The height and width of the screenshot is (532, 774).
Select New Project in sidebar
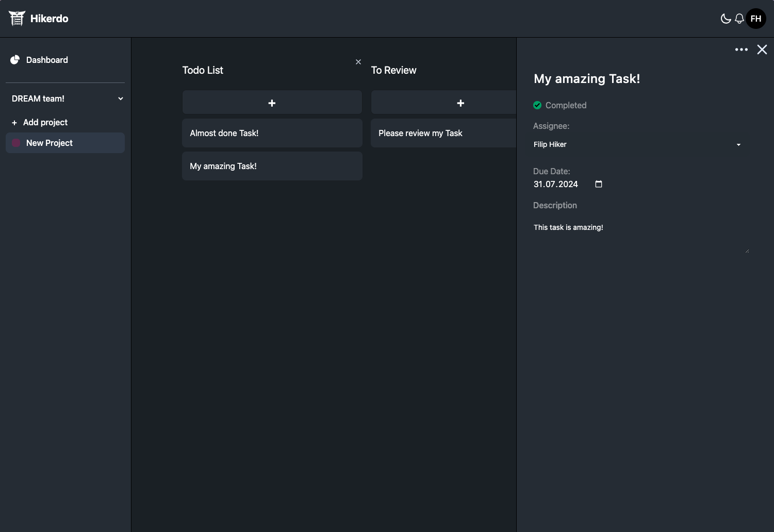click(x=50, y=143)
